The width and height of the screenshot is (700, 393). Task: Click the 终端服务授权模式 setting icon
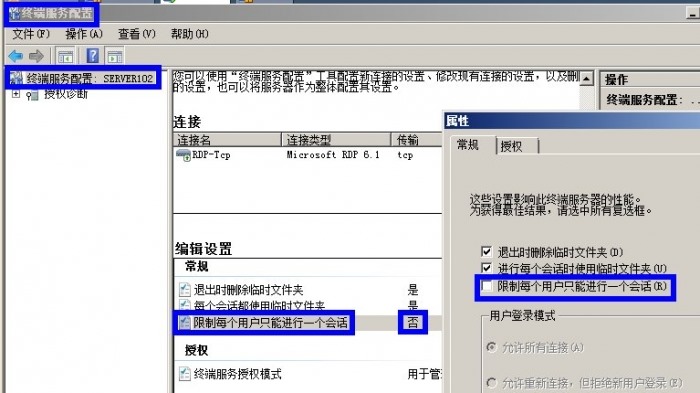click(184, 373)
